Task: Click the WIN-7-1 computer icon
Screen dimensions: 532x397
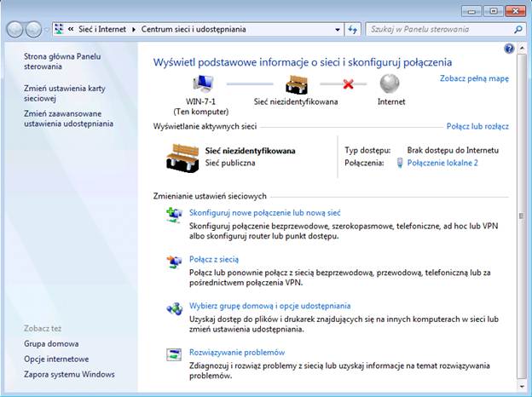Action: 202,84
